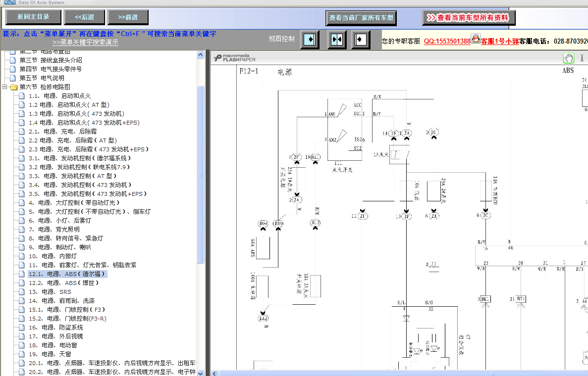Select 7、电源、背光照明
The image size is (588, 376).
(x=54, y=230)
